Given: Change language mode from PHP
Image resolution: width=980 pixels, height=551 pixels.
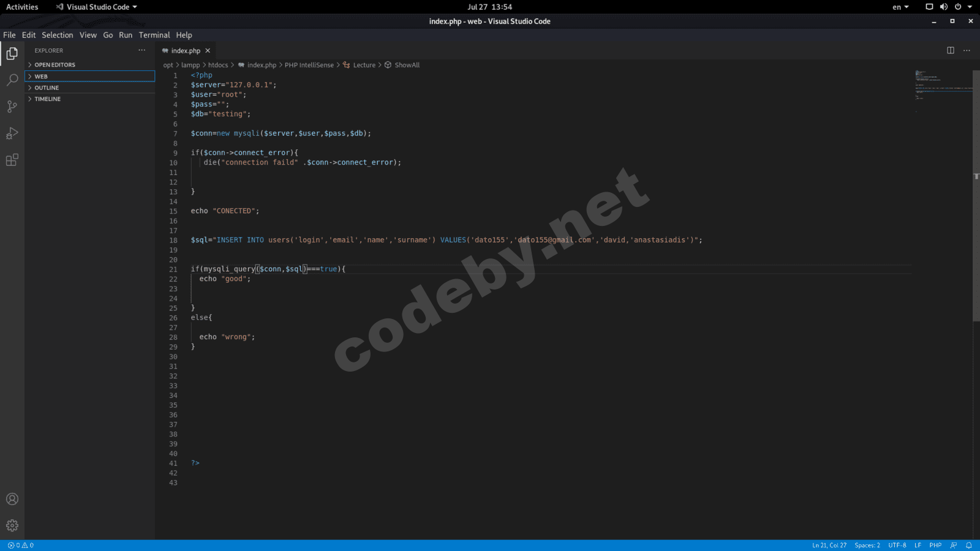Looking at the screenshot, I should [935, 545].
